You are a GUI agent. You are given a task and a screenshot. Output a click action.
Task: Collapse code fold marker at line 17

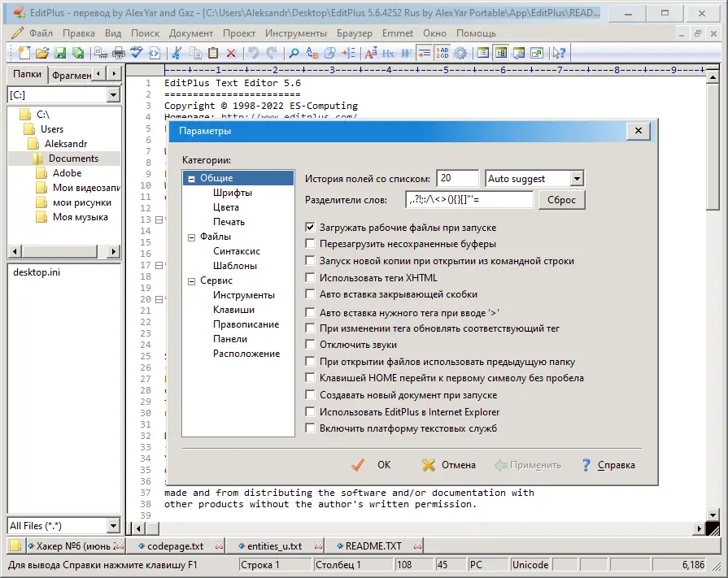pos(159,265)
